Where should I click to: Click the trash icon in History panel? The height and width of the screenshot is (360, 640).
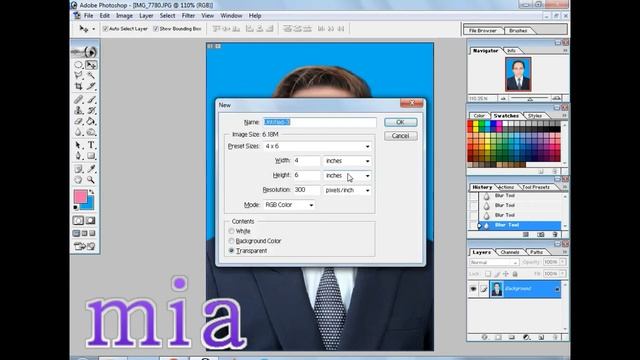pos(555,235)
